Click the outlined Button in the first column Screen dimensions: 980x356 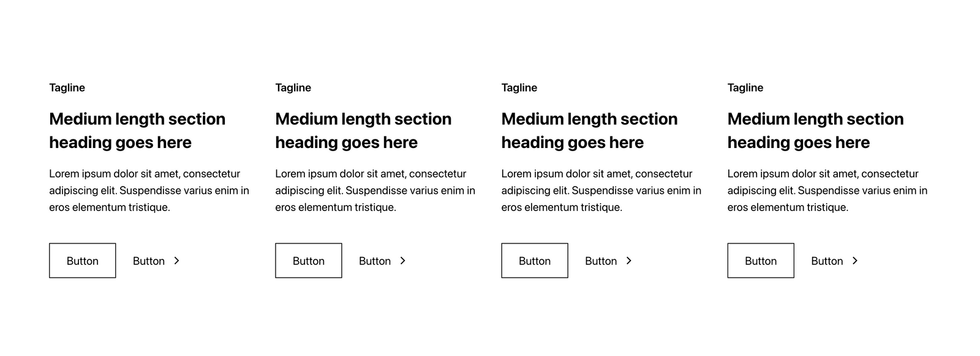pyautogui.click(x=83, y=261)
